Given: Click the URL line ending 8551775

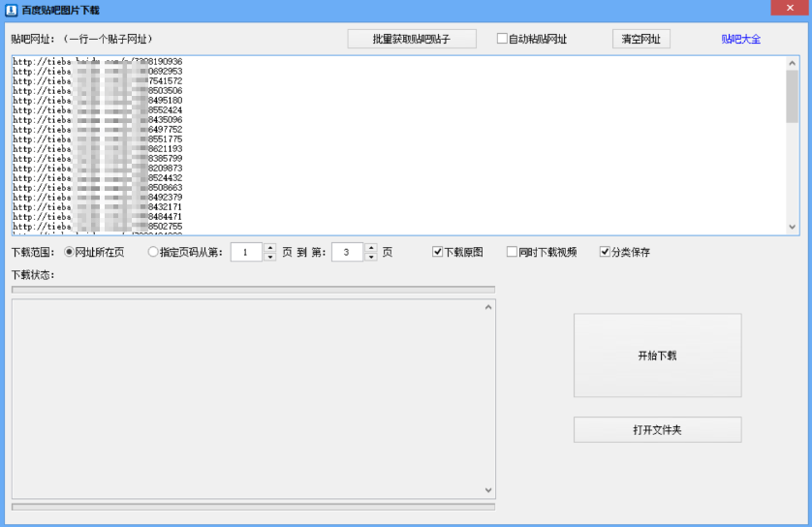Looking at the screenshot, I should [x=97, y=139].
